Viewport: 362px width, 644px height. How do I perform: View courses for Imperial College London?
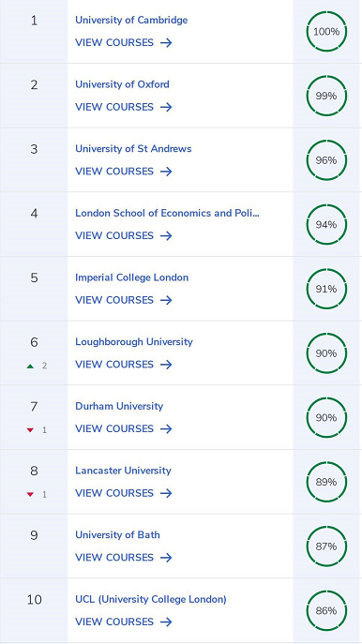(123, 300)
